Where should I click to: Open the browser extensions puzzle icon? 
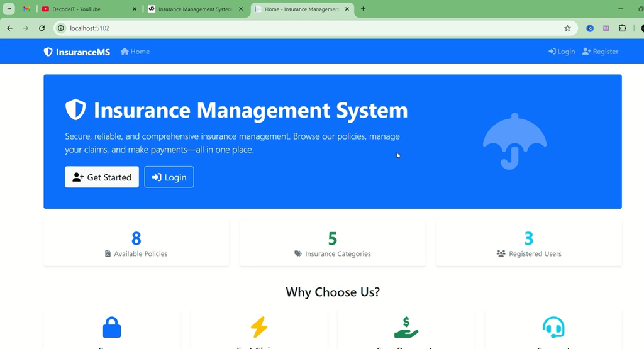click(622, 28)
